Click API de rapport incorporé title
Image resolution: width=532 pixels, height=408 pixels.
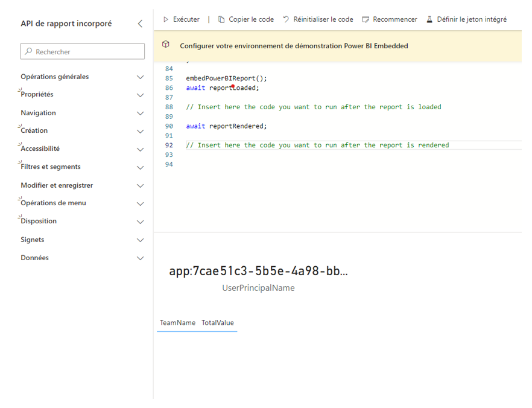(x=66, y=24)
